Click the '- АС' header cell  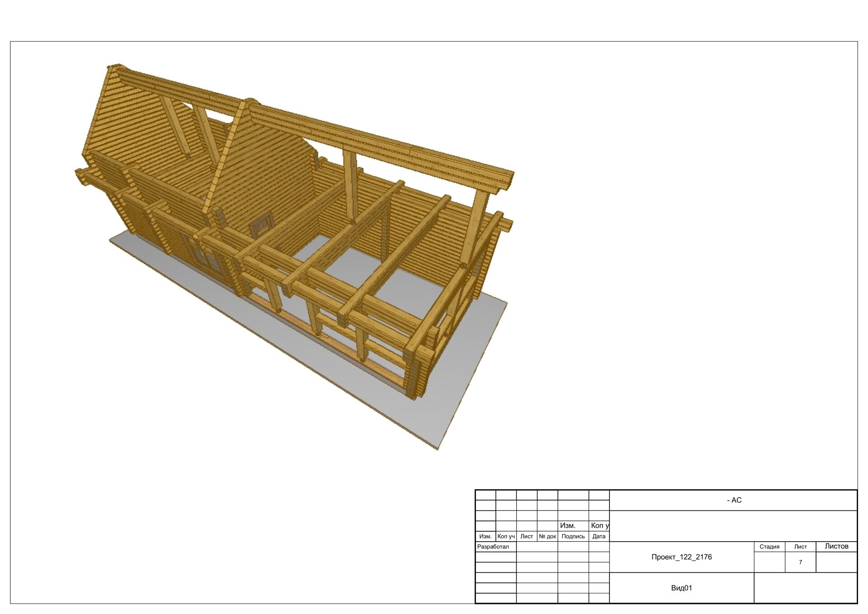(x=734, y=500)
